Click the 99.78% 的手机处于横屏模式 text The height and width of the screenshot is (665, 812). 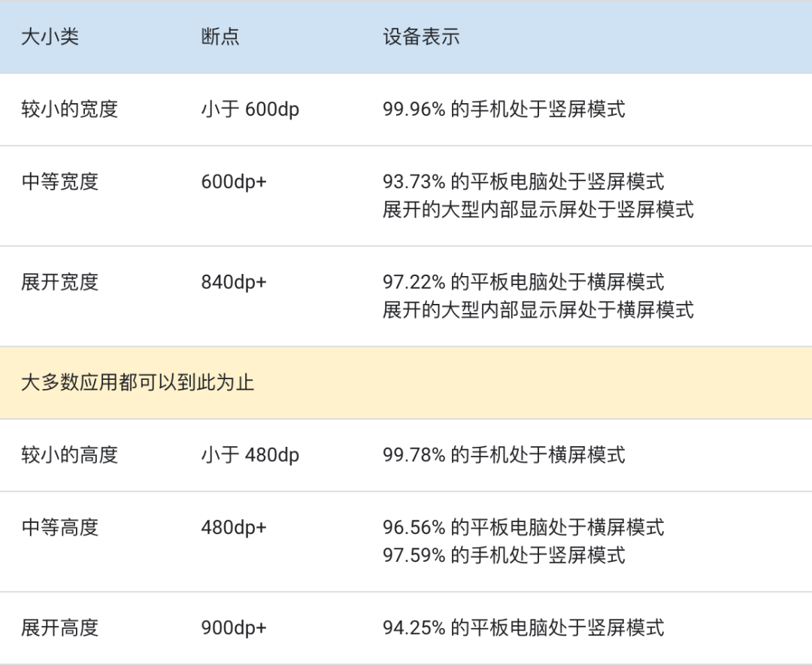(x=504, y=455)
